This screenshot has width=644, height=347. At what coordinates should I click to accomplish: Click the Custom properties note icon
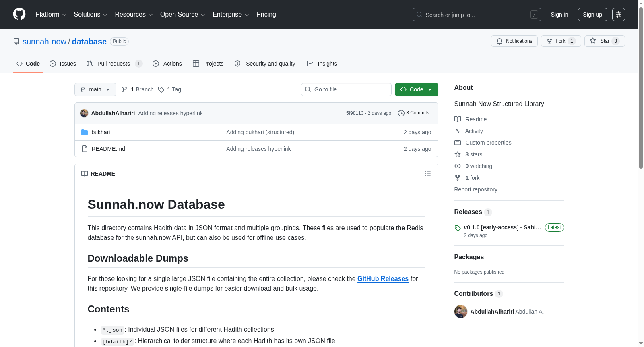coord(458,143)
